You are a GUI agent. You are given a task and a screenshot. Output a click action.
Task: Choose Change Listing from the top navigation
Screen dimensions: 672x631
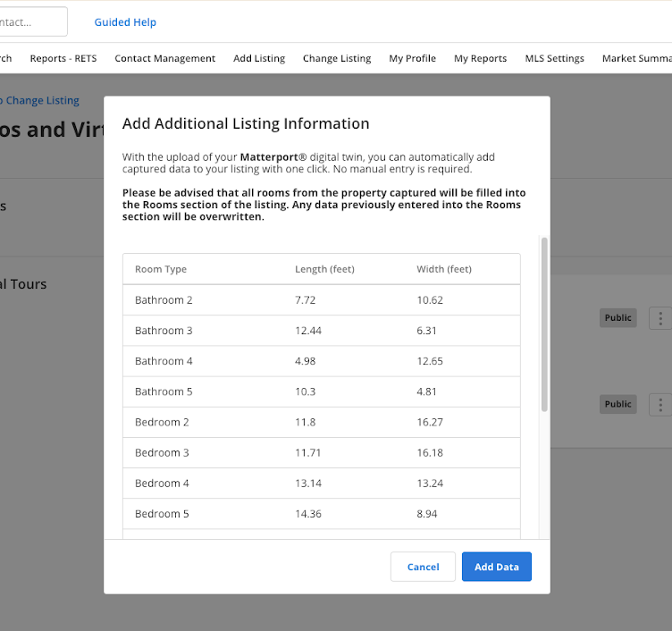(336, 58)
